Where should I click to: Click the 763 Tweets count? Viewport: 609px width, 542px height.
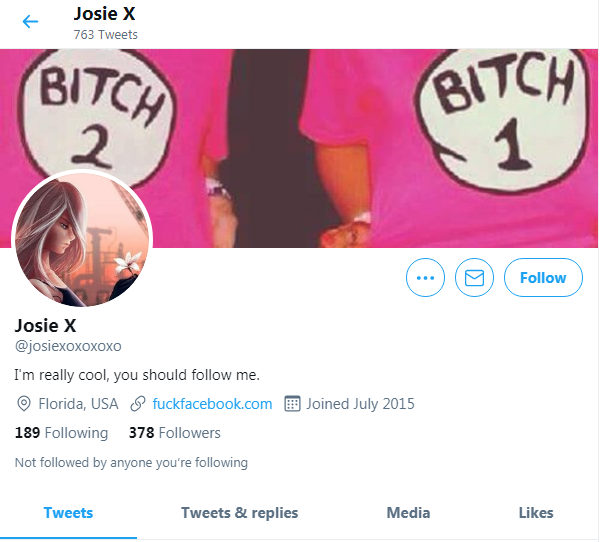point(106,35)
